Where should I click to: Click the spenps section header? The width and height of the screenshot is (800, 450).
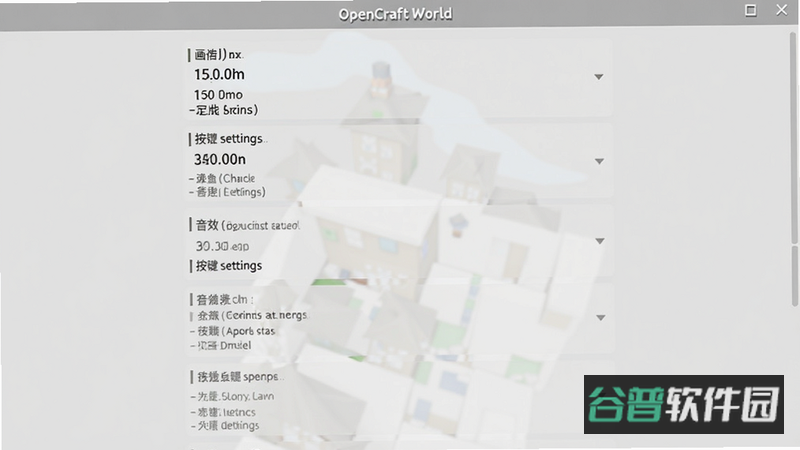238,377
